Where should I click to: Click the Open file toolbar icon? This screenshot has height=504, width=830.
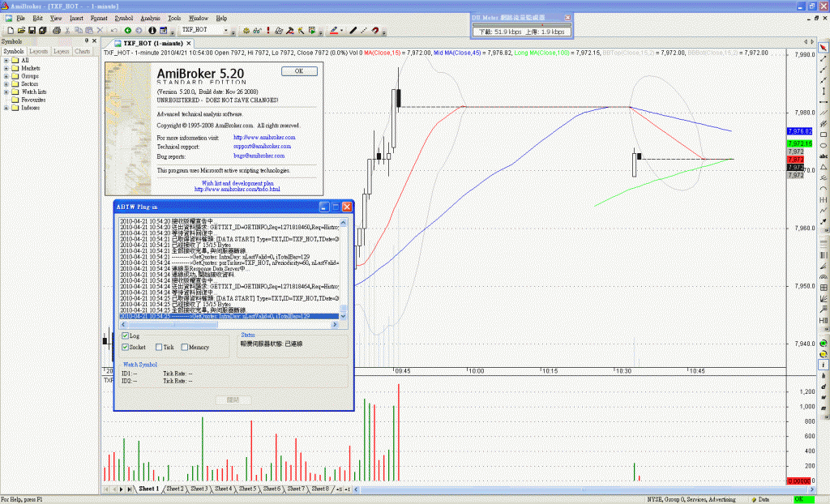[21, 31]
